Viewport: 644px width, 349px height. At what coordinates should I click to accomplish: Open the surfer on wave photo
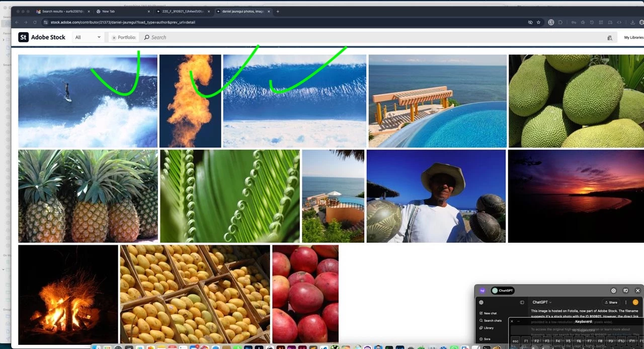click(88, 101)
